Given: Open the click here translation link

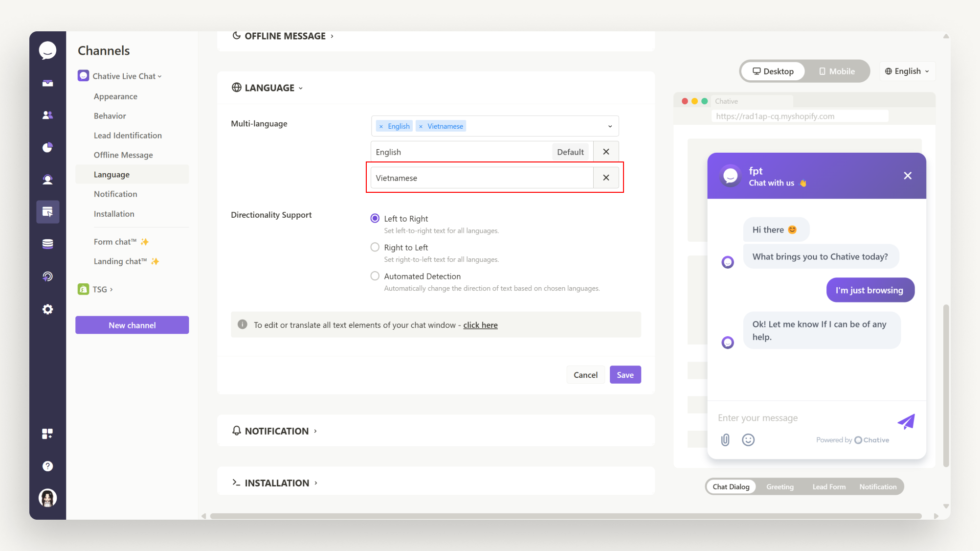Looking at the screenshot, I should coord(480,324).
